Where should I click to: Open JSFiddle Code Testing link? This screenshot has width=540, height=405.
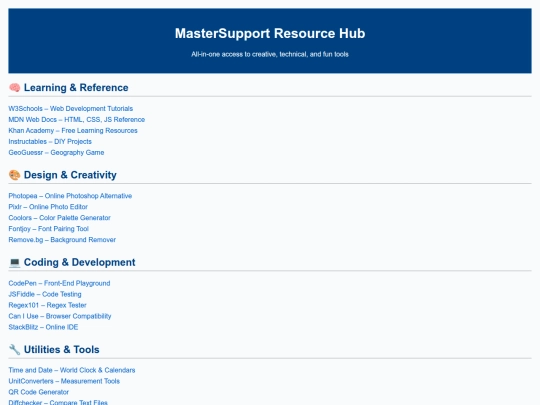point(45,294)
